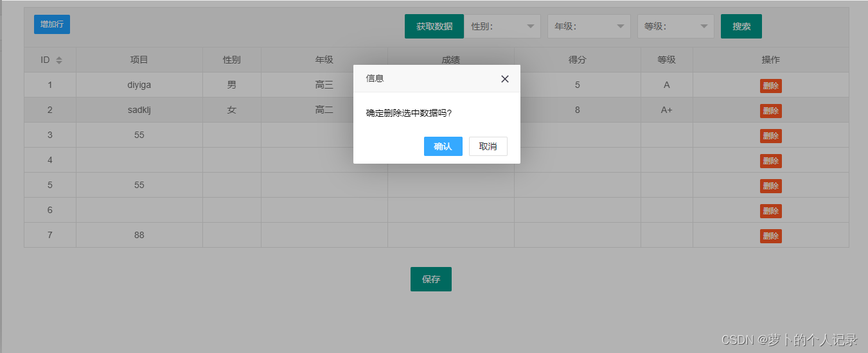Open the 年级 dropdown
Screen dimensions: 868x353
[x=589, y=26]
